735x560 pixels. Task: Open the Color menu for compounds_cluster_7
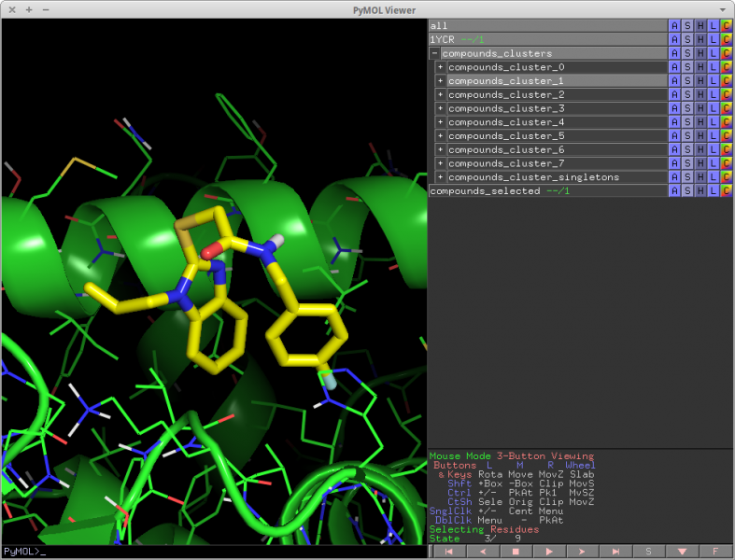(x=727, y=163)
